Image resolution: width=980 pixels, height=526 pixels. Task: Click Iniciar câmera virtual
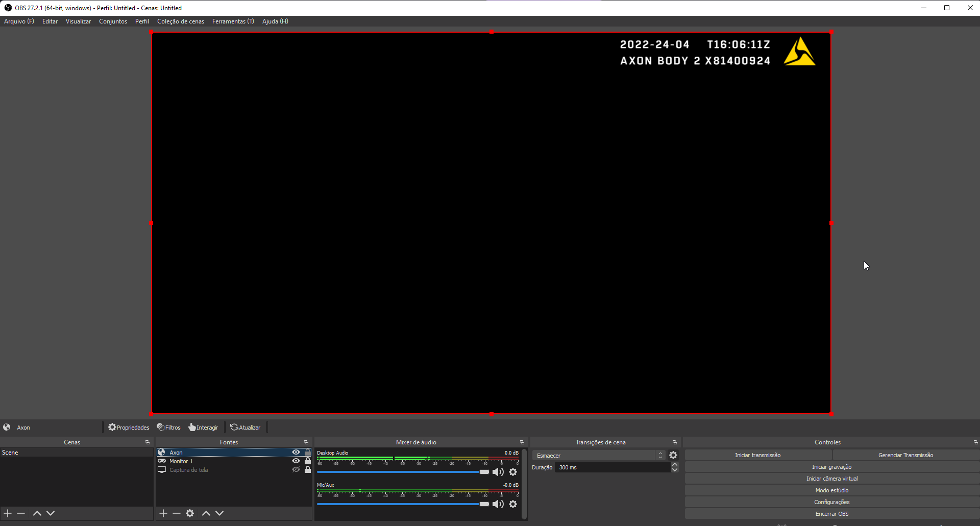click(x=832, y=479)
